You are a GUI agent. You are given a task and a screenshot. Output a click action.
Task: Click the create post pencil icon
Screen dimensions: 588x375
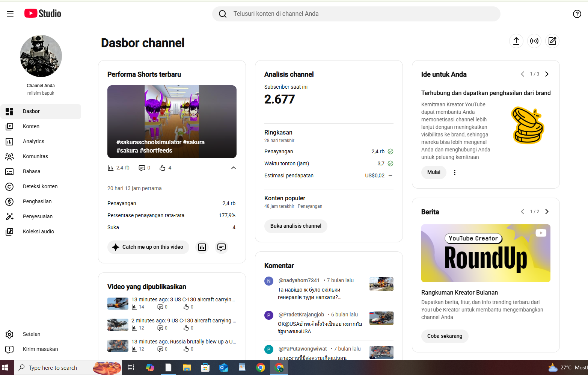pyautogui.click(x=552, y=41)
